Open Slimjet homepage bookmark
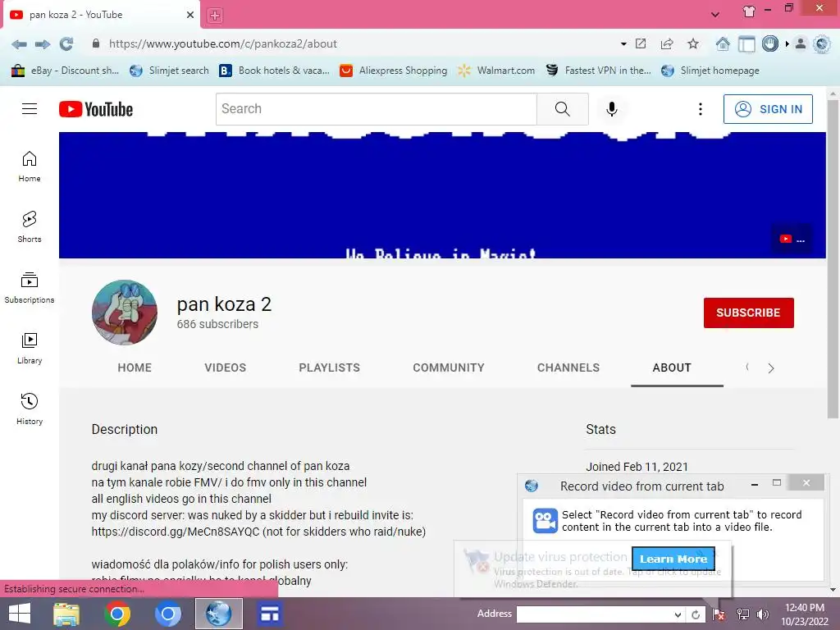 710,71
